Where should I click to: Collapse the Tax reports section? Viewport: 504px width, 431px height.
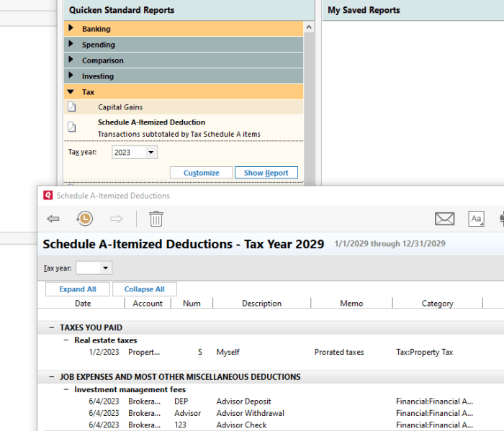pyautogui.click(x=71, y=92)
